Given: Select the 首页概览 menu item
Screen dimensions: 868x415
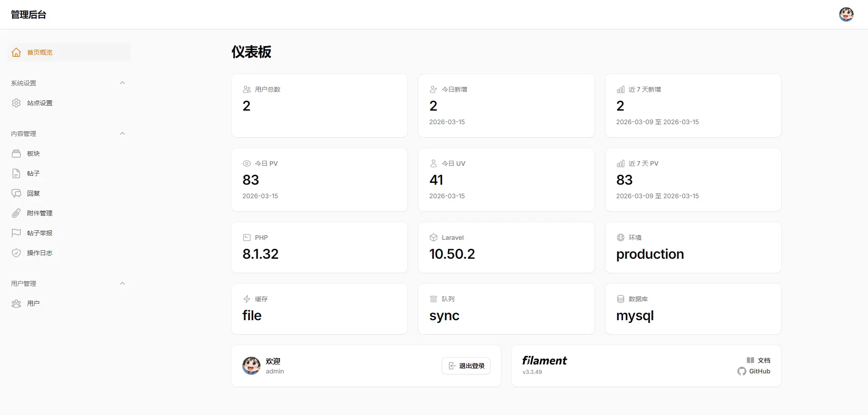Looking at the screenshot, I should [69, 52].
